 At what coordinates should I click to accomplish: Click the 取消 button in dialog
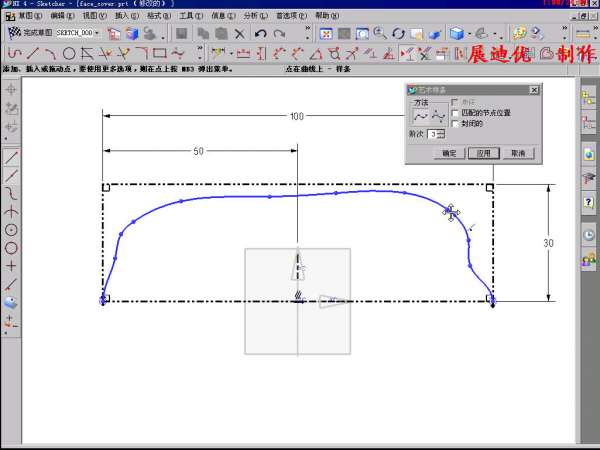(x=516, y=153)
